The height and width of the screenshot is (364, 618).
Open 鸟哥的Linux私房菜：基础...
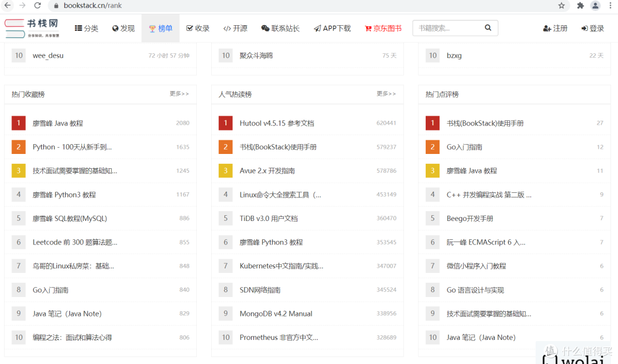[x=73, y=266]
